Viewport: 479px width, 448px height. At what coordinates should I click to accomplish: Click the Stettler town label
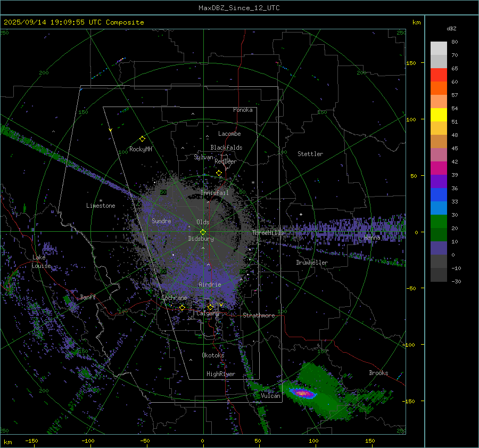click(310, 154)
